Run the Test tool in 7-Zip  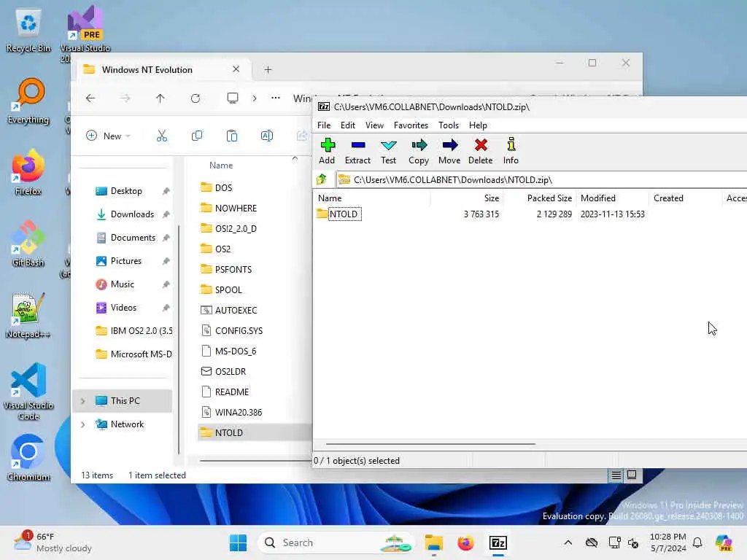[x=388, y=151]
